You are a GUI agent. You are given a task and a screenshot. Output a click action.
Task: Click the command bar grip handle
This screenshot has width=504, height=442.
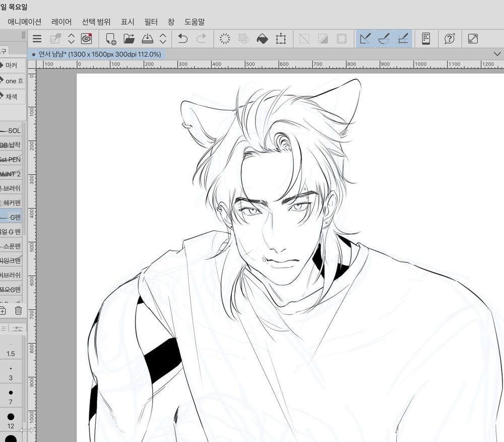click(x=24, y=35)
